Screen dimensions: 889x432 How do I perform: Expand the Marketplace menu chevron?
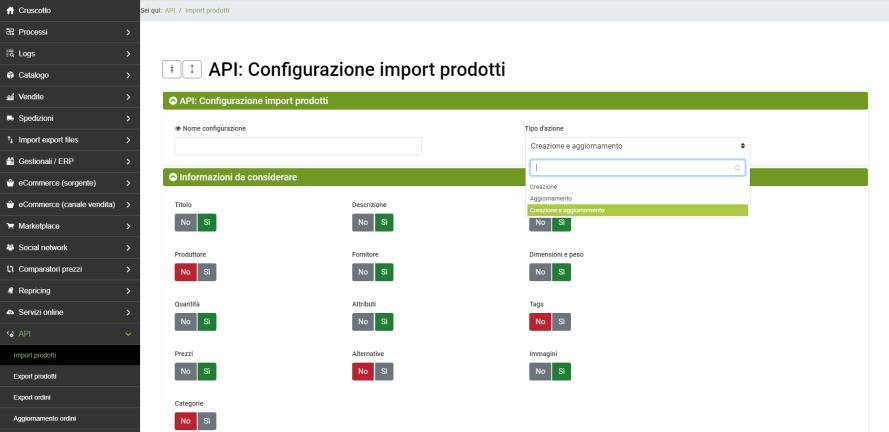[x=129, y=226]
